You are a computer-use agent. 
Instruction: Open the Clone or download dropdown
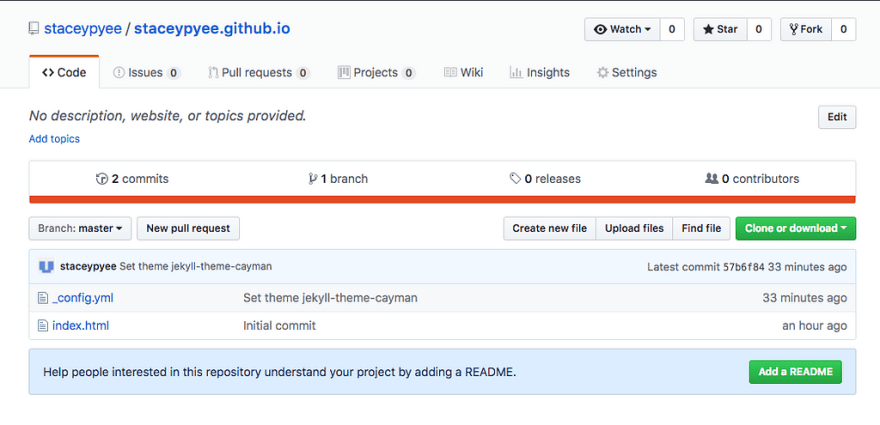click(x=796, y=229)
